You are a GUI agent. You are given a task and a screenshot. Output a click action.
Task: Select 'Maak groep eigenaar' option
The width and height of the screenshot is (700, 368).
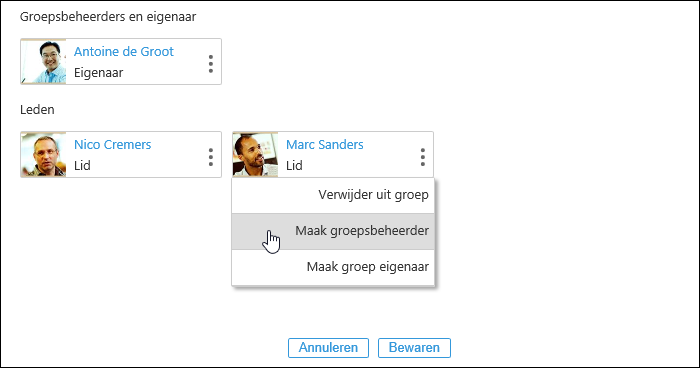(x=333, y=267)
